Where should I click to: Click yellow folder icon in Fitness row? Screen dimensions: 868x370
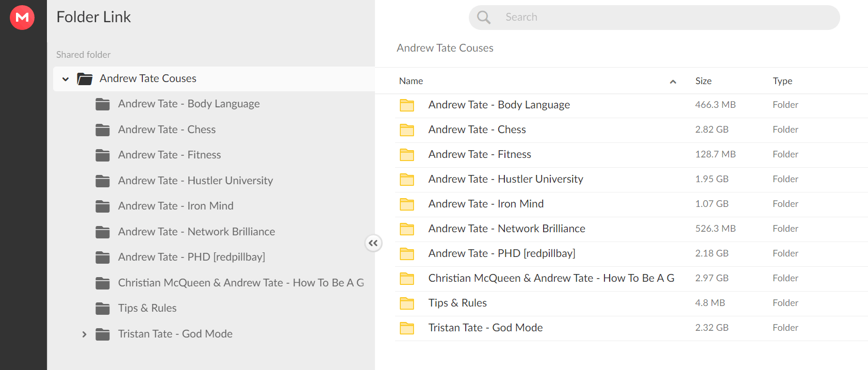(407, 155)
